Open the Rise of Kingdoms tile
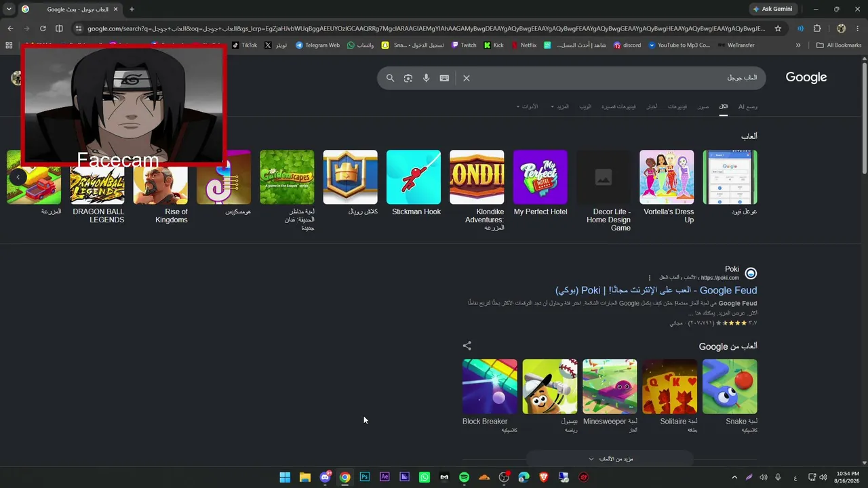Image resolution: width=868 pixels, height=488 pixels. click(161, 184)
